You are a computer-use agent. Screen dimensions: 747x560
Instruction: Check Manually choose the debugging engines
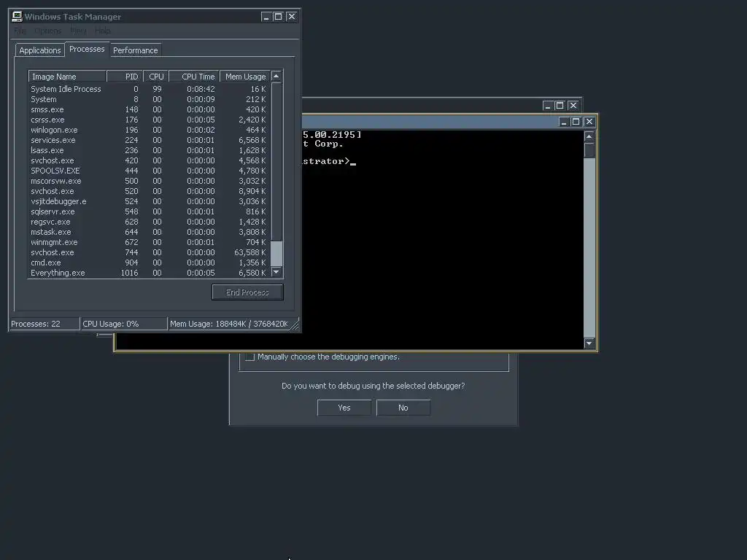click(x=250, y=357)
